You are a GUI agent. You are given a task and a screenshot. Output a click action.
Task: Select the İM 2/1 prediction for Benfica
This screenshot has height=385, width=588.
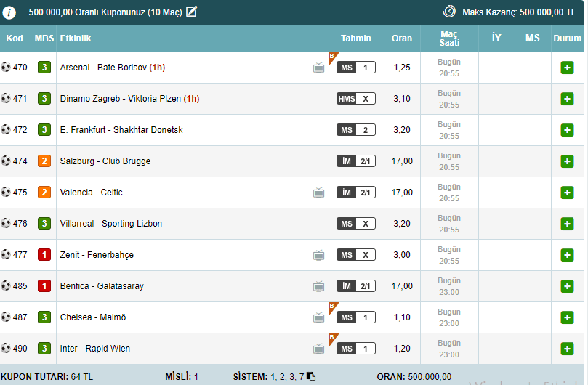tap(356, 286)
